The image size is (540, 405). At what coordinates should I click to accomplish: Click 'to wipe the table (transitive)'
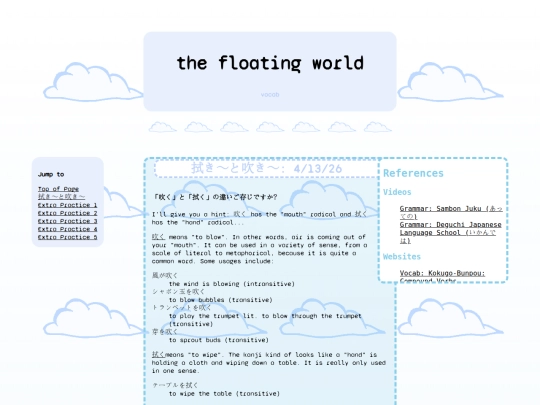(224, 393)
